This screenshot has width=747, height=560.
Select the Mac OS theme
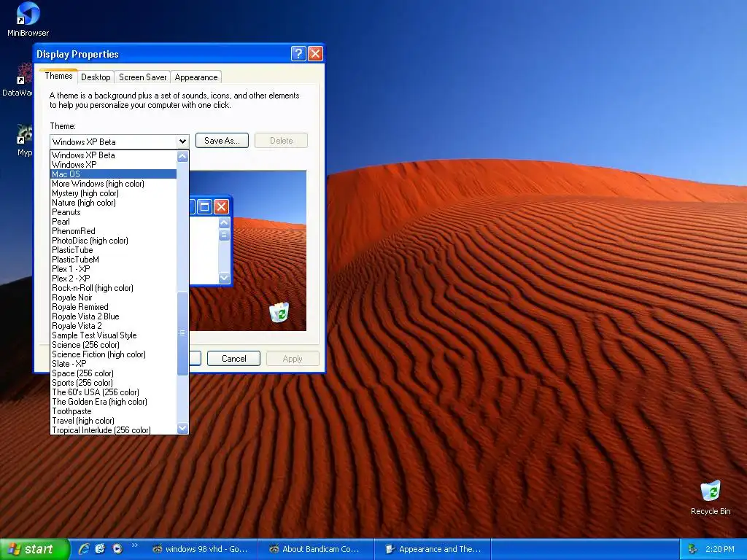pyautogui.click(x=113, y=174)
